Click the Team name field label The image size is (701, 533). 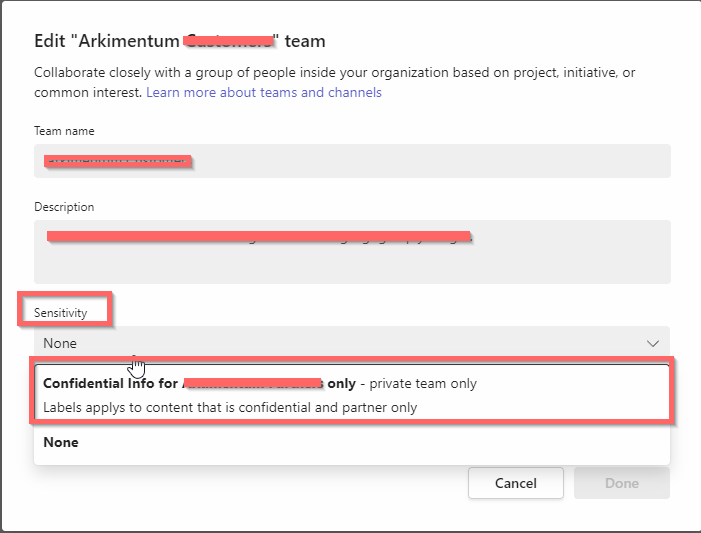coord(64,131)
